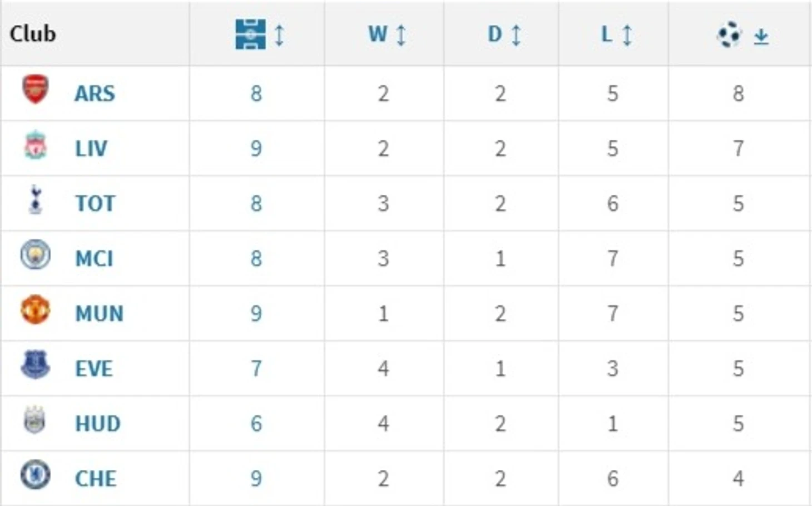Click the Huddersfield club crest
The width and height of the screenshot is (812, 506).
34,420
